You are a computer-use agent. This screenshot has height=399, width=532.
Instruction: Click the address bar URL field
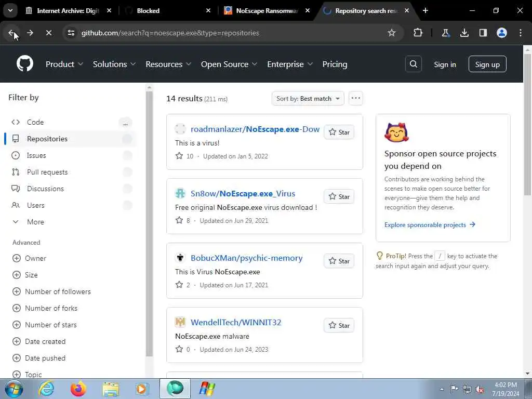[232, 33]
